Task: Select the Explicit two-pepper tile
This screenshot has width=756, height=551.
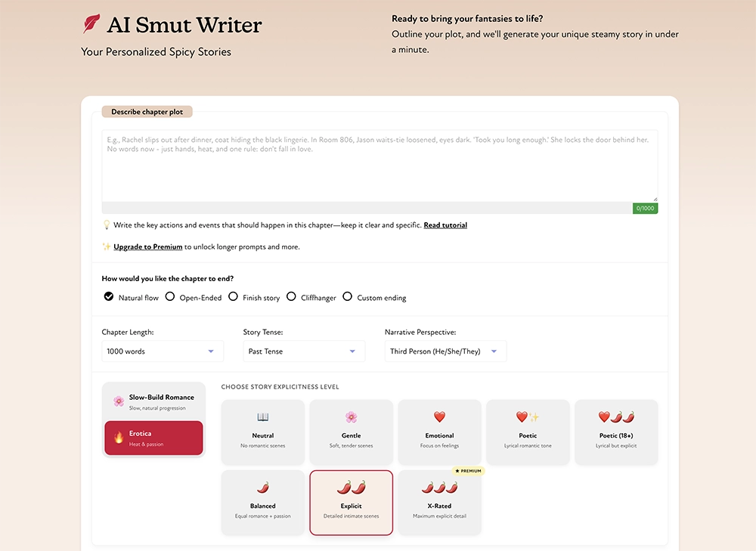Action: 351,502
